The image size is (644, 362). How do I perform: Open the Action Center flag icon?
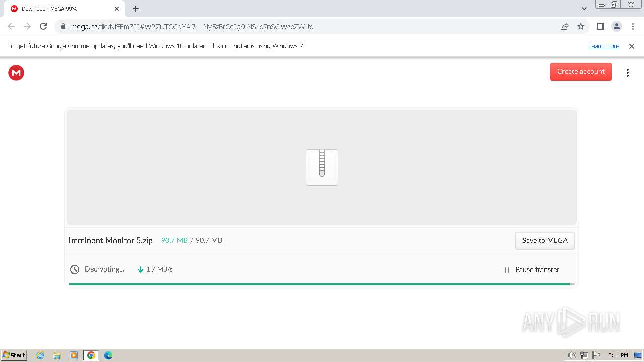[596, 355]
